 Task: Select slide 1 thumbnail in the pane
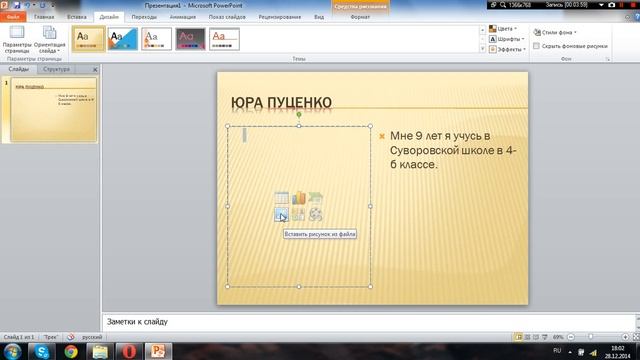53,110
